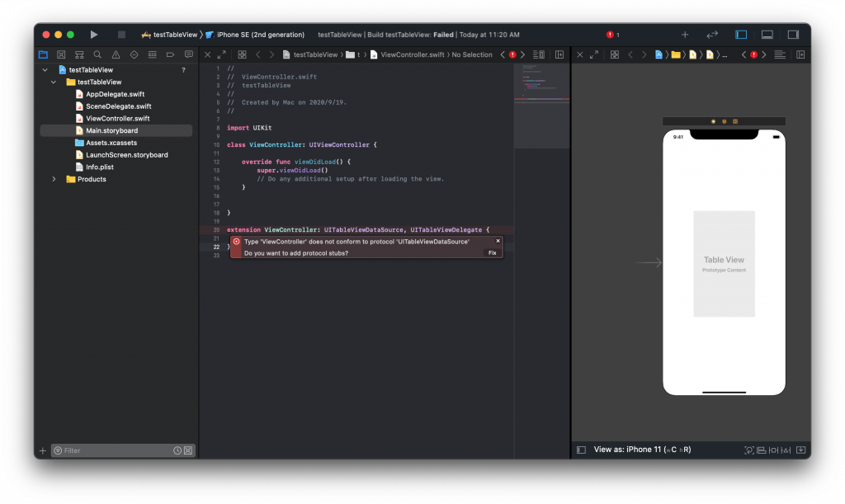Open the storyboard editor related items grid
The width and height of the screenshot is (845, 504).
pyautogui.click(x=614, y=54)
